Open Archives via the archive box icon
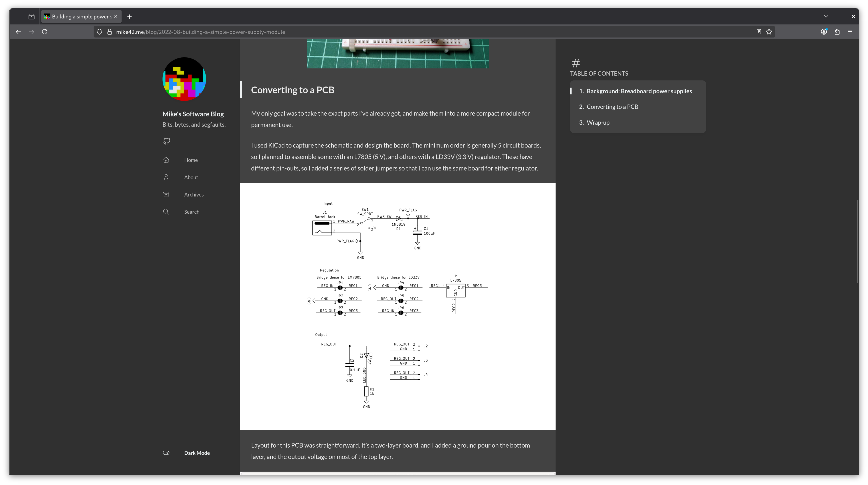The height and width of the screenshot is (485, 868). (x=166, y=195)
